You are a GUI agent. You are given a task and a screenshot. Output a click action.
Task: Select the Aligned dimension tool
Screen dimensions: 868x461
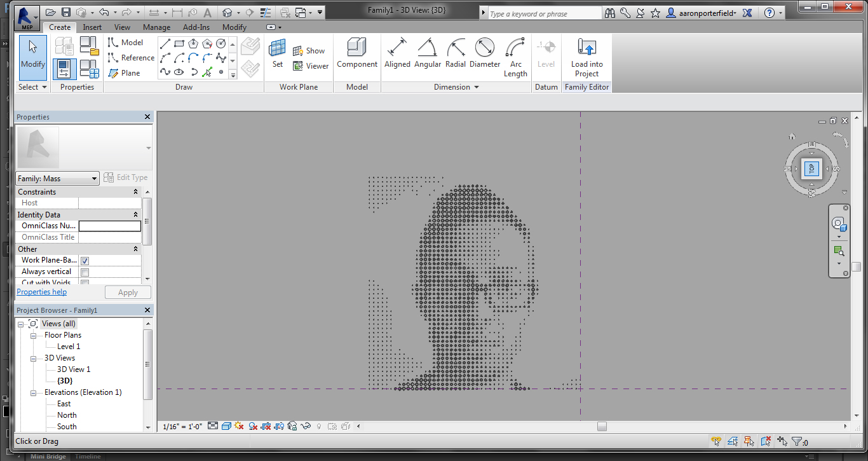(397, 53)
